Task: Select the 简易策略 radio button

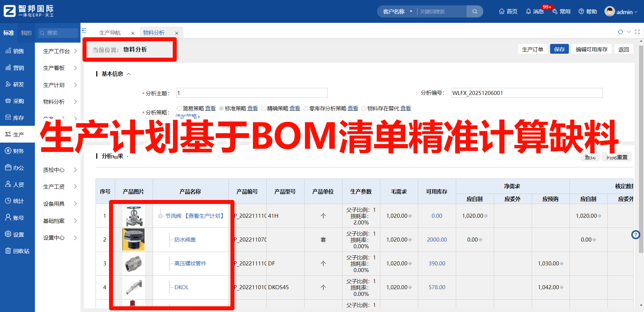Action: click(179, 108)
